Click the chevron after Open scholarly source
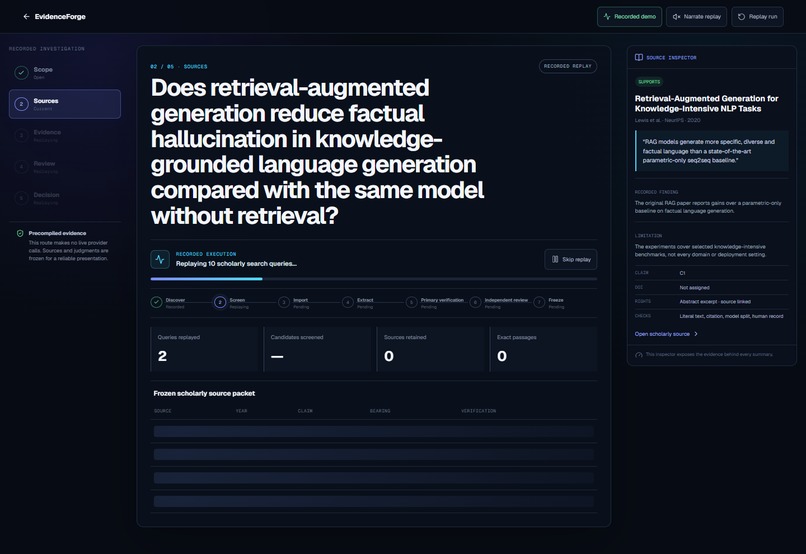The height and width of the screenshot is (554, 806). (696, 334)
